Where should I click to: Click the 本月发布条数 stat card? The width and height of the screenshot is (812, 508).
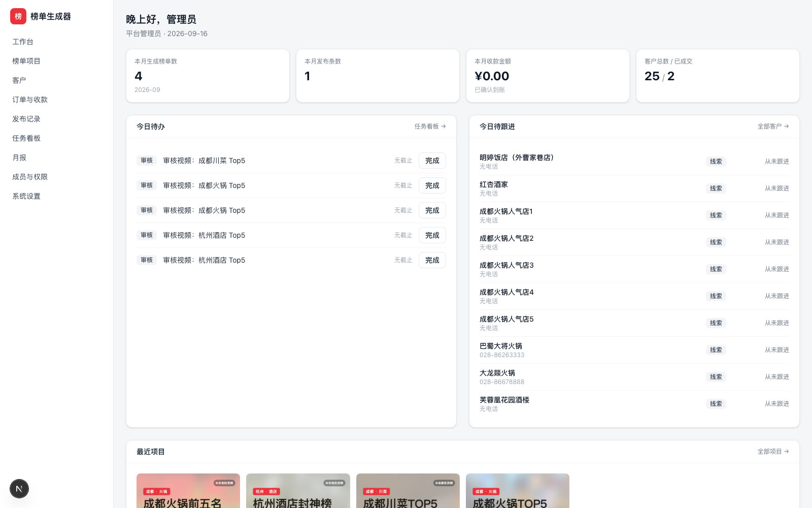coord(378,76)
